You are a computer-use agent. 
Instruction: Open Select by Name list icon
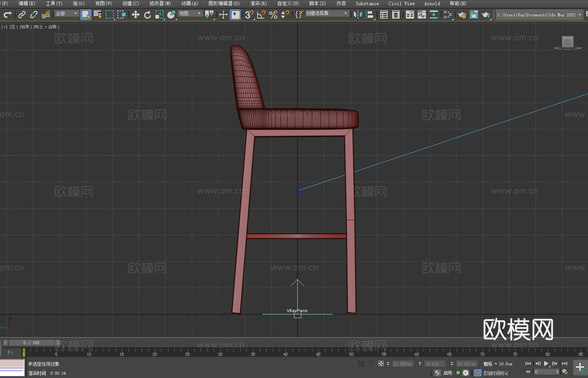point(98,14)
